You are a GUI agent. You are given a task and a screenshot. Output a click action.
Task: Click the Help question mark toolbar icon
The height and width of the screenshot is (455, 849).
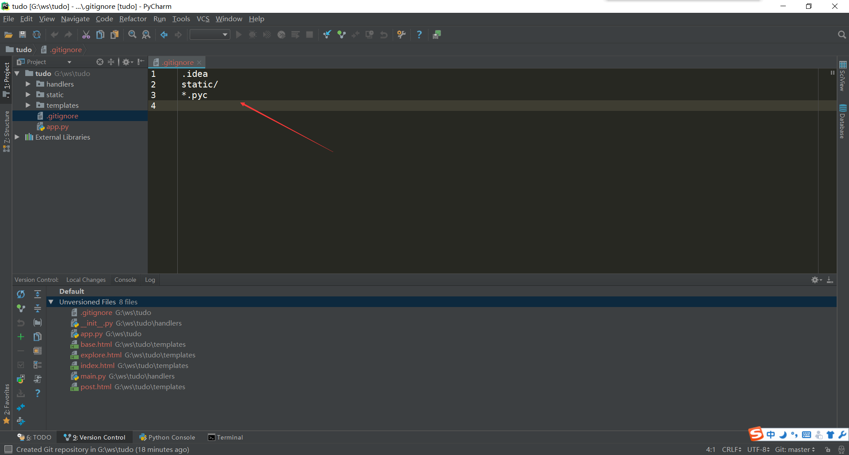[419, 35]
